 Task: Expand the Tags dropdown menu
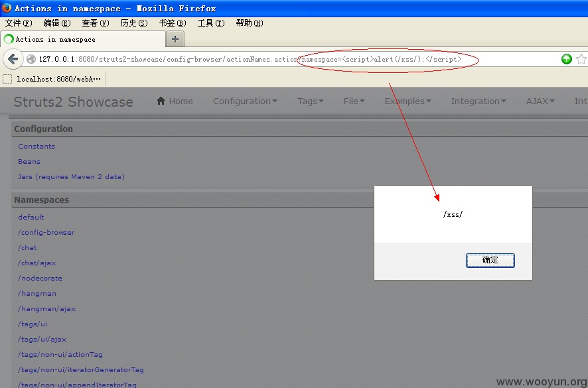point(310,101)
